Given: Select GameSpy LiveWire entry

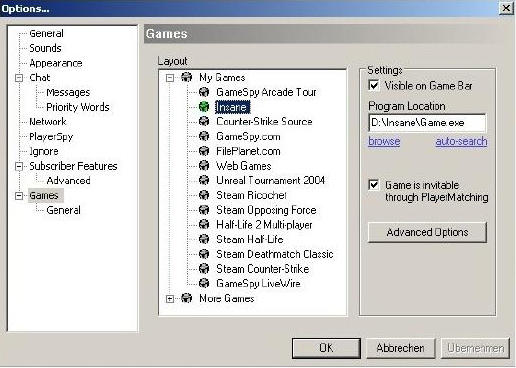Looking at the screenshot, I should 258,283.
